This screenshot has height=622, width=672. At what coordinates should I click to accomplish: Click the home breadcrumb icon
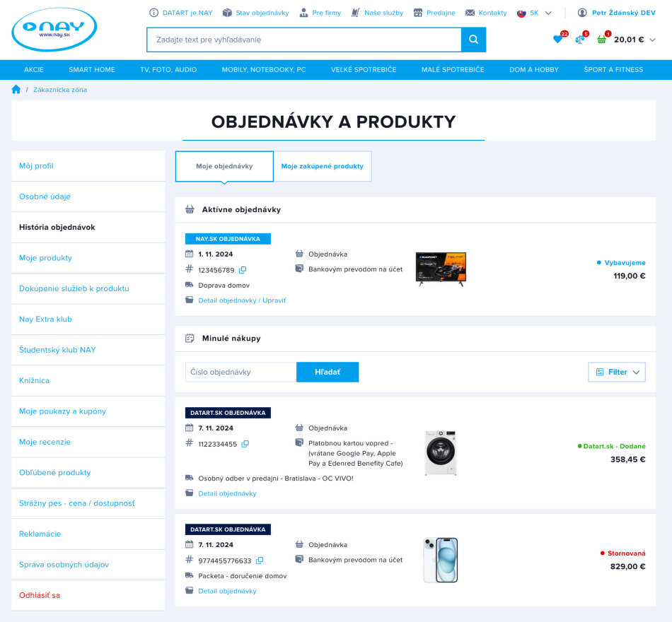click(x=16, y=90)
